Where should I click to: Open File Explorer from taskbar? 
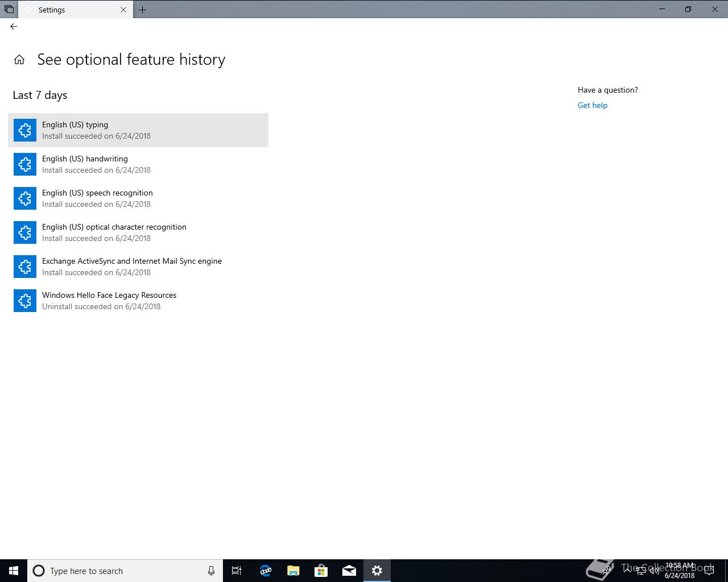tap(293, 571)
